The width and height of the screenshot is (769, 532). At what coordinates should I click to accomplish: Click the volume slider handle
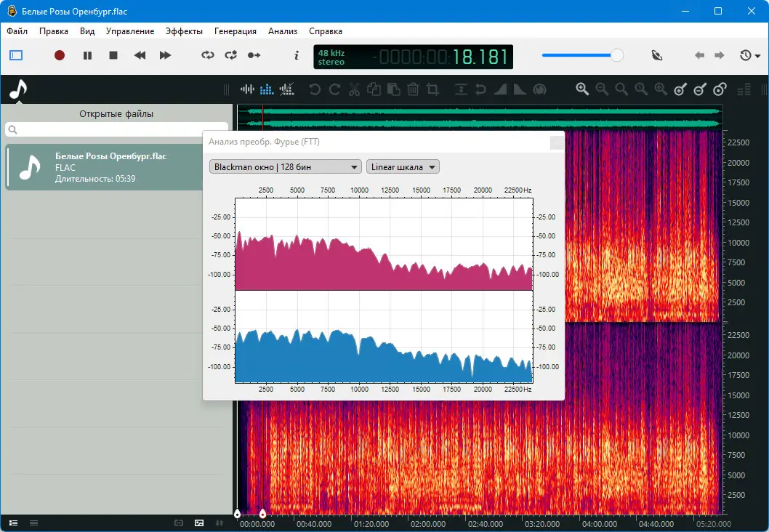[616, 55]
